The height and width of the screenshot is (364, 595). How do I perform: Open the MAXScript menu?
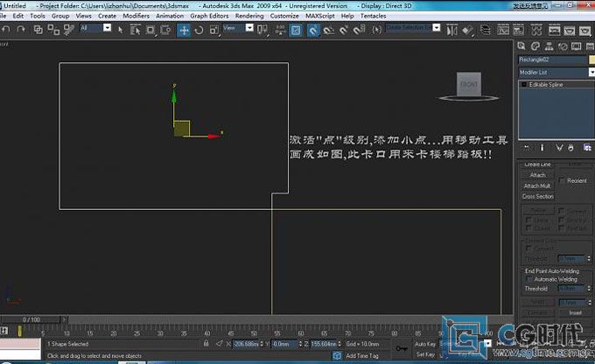[x=320, y=16]
